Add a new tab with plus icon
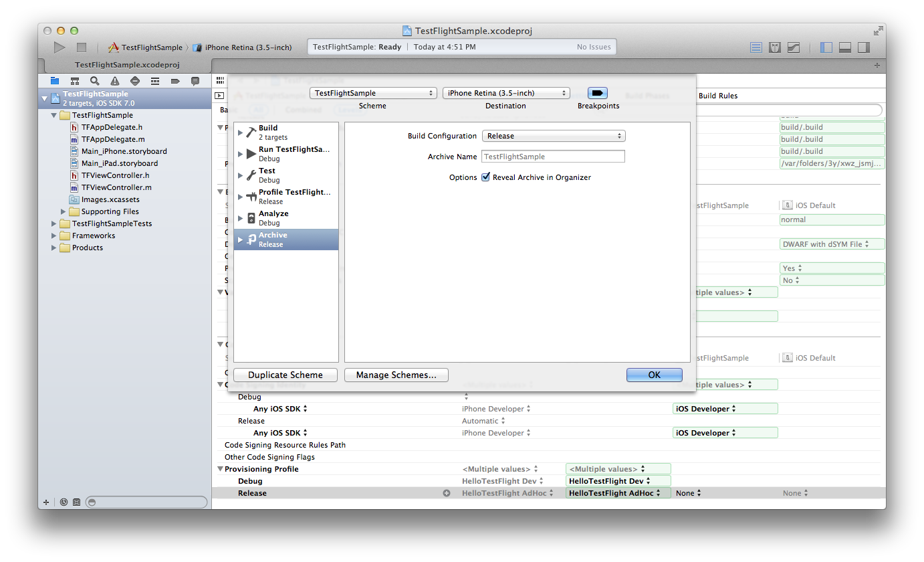Image resolution: width=924 pixels, height=562 pixels. pyautogui.click(x=877, y=65)
